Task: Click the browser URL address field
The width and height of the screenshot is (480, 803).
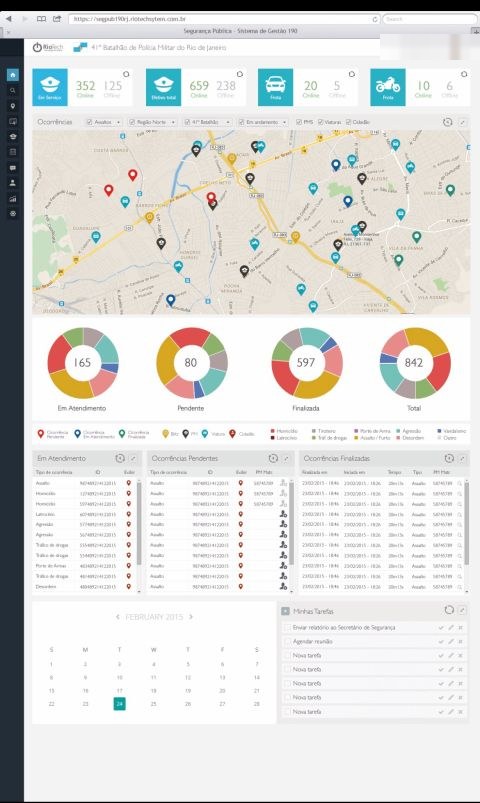Action: coord(224,19)
